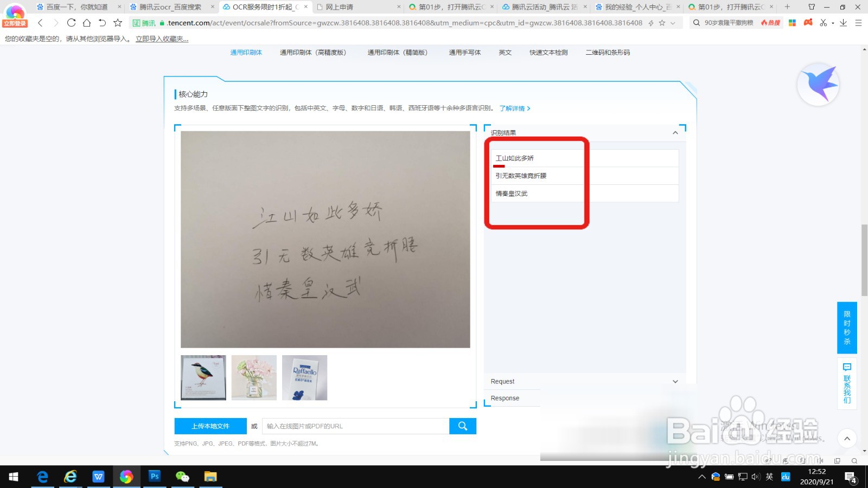Viewport: 868px width, 488px height.
Task: Switch to the 通用手写体 tab
Action: 464,52
